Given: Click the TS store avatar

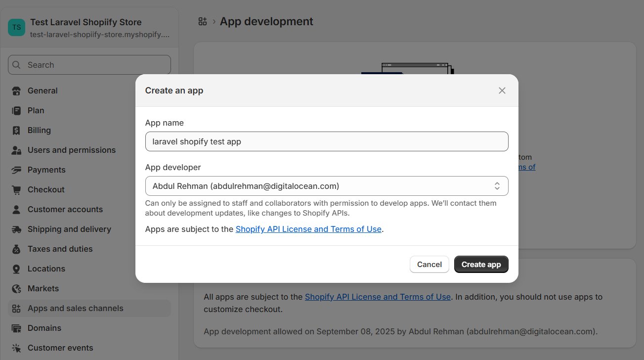Looking at the screenshot, I should tap(17, 27).
